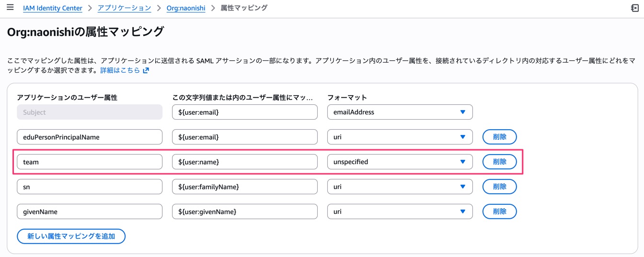Viewport: 644px width, 257px height.
Task: Edit the ${user:familyName} mapping value
Action: 245,187
